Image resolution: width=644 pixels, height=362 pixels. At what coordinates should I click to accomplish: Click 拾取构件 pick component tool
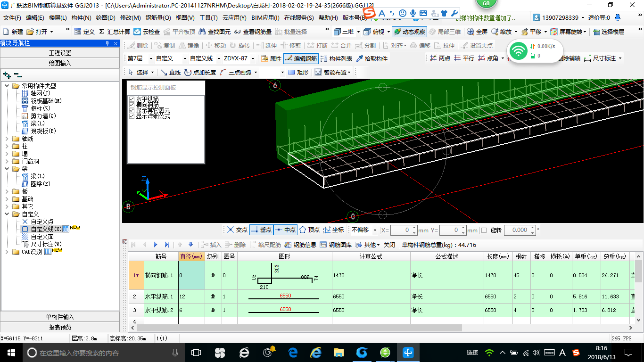372,58
